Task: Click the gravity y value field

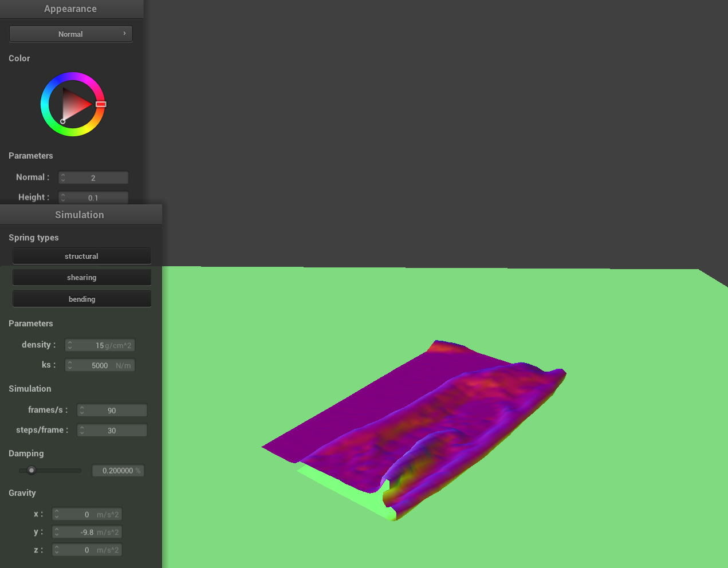Action: pyautogui.click(x=87, y=532)
